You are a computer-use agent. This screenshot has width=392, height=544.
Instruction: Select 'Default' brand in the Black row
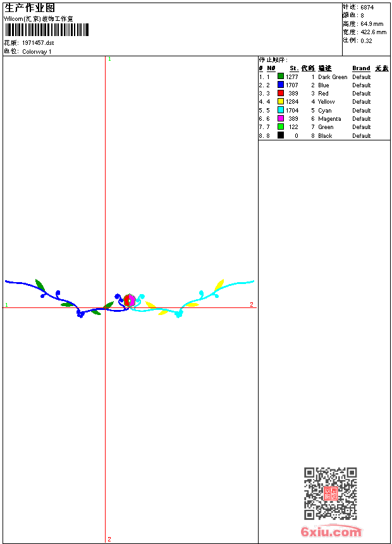[362, 136]
